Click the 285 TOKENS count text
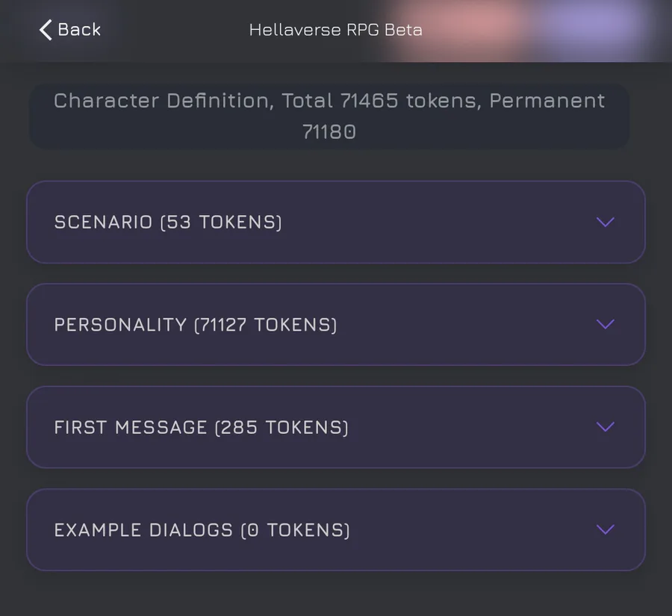Image resolution: width=672 pixels, height=616 pixels. 281,427
